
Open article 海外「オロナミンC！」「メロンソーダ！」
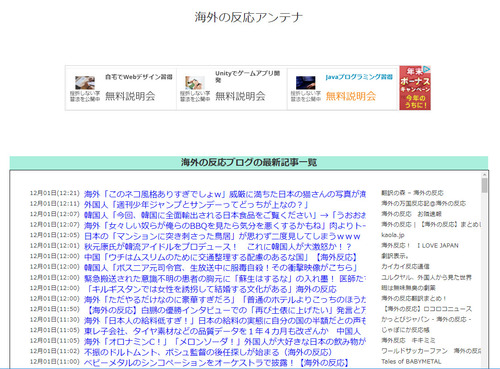click(225, 342)
